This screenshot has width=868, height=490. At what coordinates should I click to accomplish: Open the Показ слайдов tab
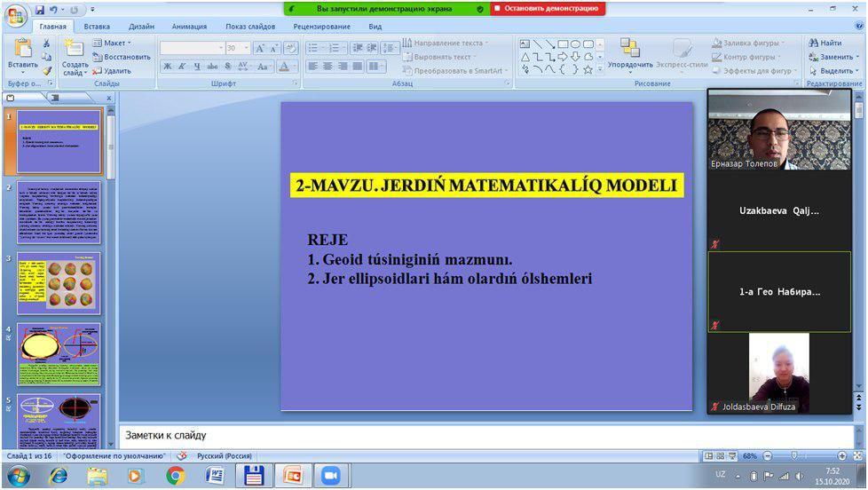(x=248, y=27)
